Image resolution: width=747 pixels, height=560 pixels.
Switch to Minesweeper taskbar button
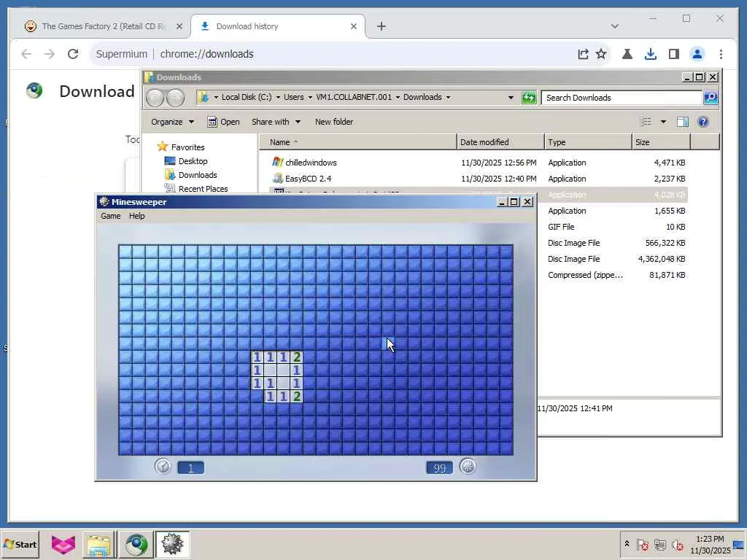tap(172, 544)
